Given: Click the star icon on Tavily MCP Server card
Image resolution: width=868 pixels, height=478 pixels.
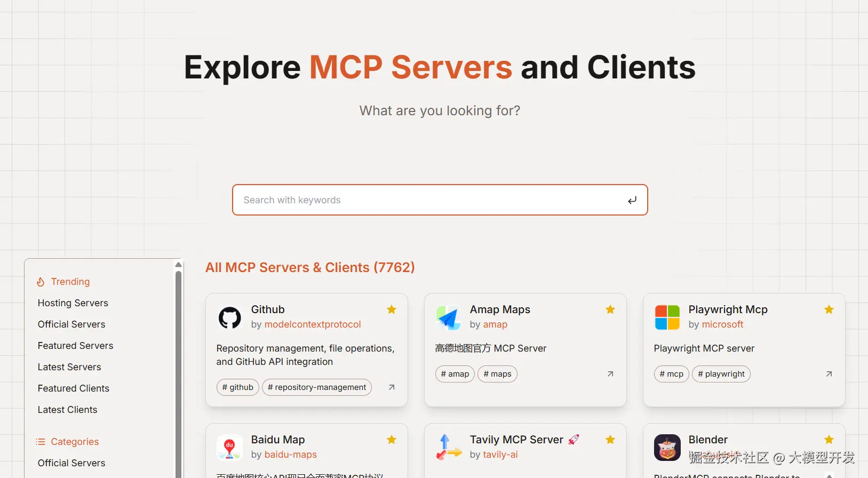Looking at the screenshot, I should point(610,440).
